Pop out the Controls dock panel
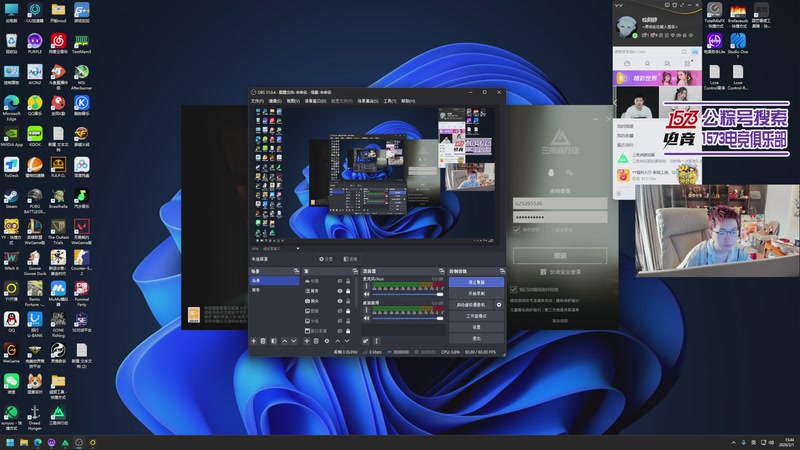Viewport: 800px width, 450px height. tap(502, 271)
